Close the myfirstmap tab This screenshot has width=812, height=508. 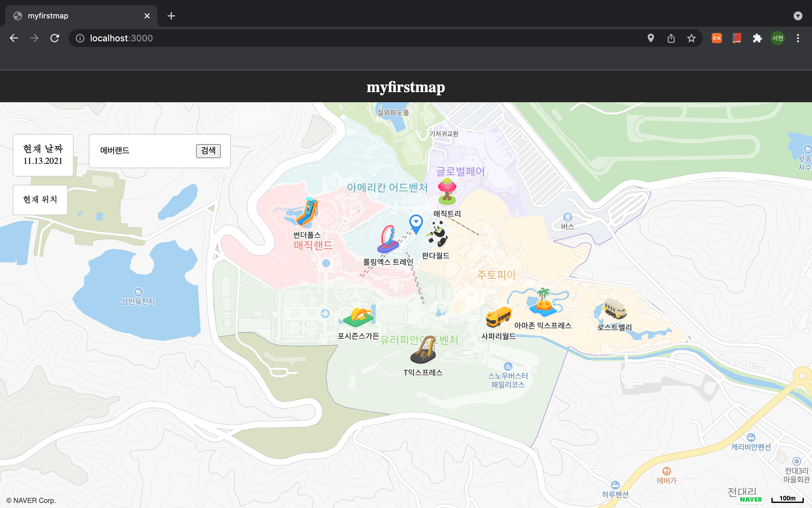click(147, 16)
